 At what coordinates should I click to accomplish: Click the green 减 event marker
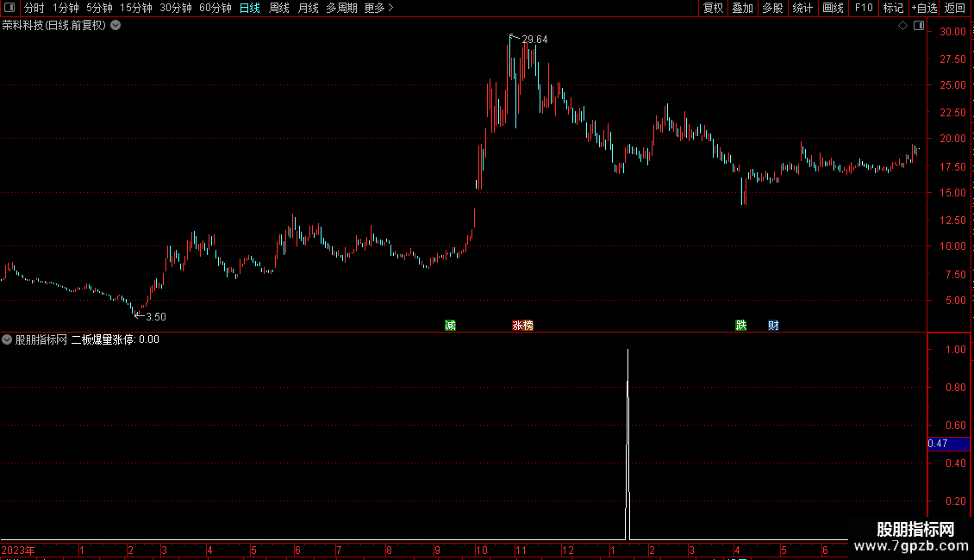[450, 326]
